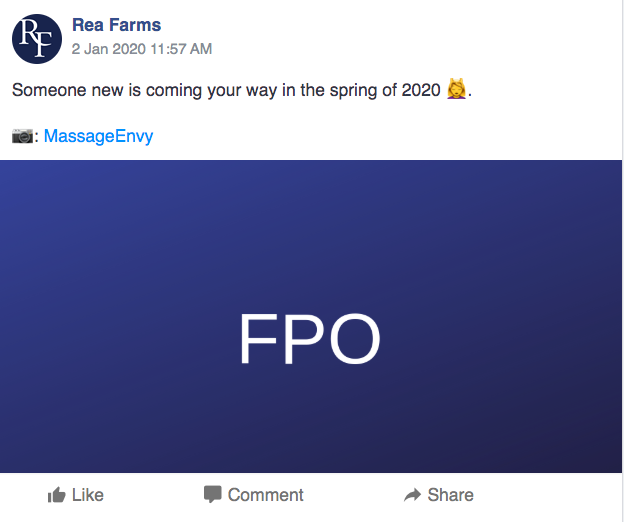Screen dimensions: 624x522
Task: Click the letter "F" in FPO
Action: [x=257, y=340]
